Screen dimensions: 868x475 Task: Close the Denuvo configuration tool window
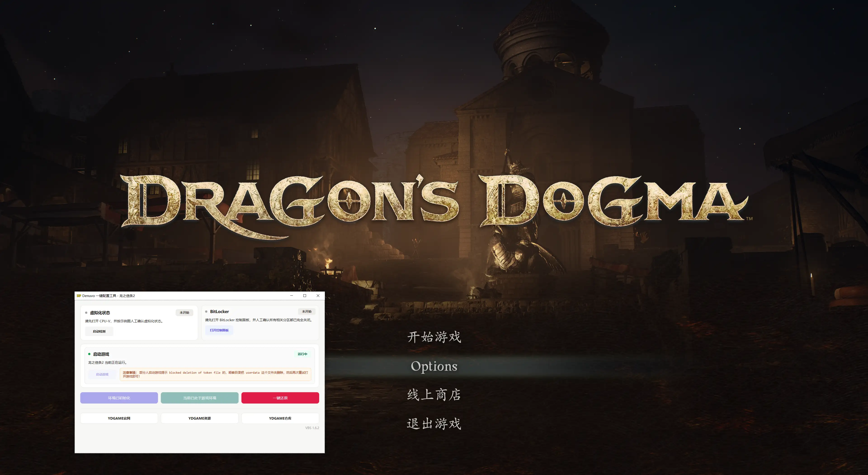318,296
